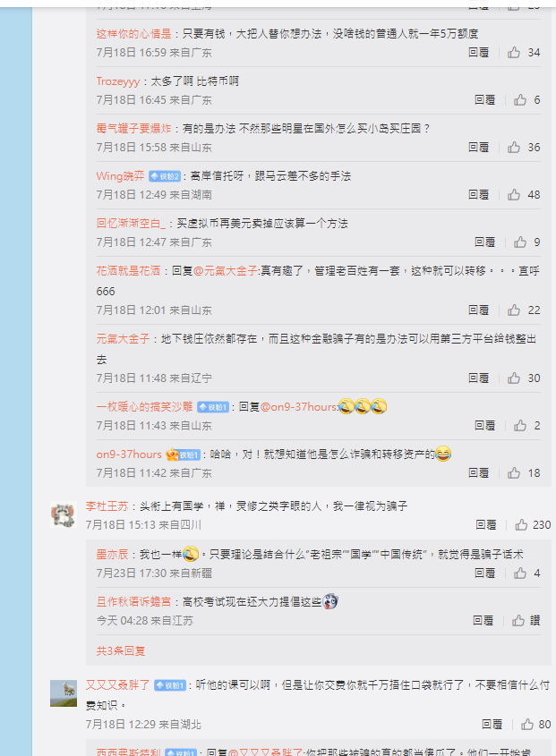Expand all replies via 共3条回复
The width and height of the screenshot is (556, 756).
click(121, 651)
